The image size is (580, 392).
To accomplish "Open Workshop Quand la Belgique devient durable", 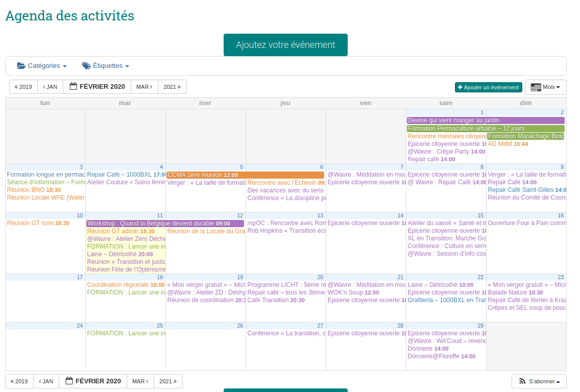I will [x=165, y=224].
